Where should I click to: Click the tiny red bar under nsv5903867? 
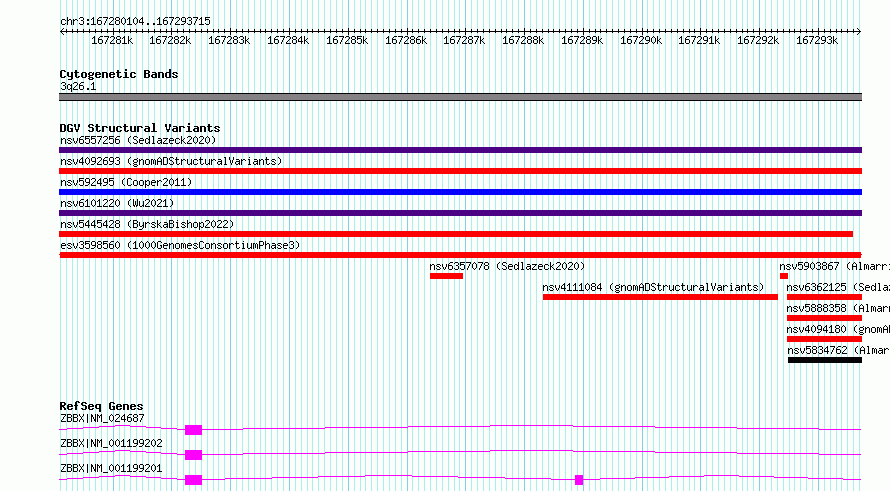pyautogui.click(x=784, y=276)
